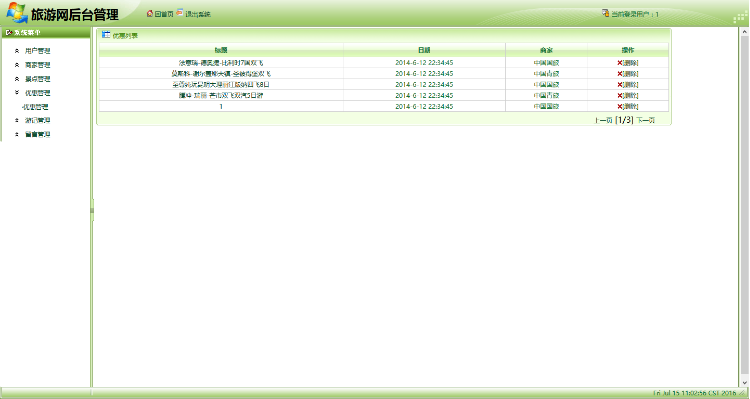Viewport: 750px width, 399px height.
Task: Click the table list icon above the grid
Action: tap(106, 34)
